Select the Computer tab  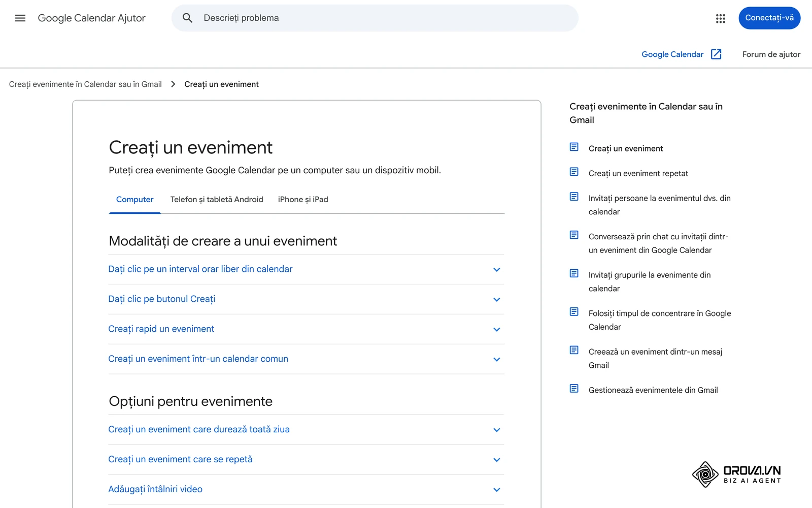coord(135,200)
